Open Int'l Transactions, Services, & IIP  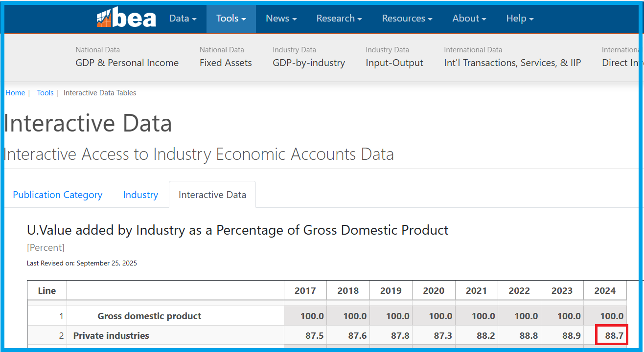[x=512, y=63]
